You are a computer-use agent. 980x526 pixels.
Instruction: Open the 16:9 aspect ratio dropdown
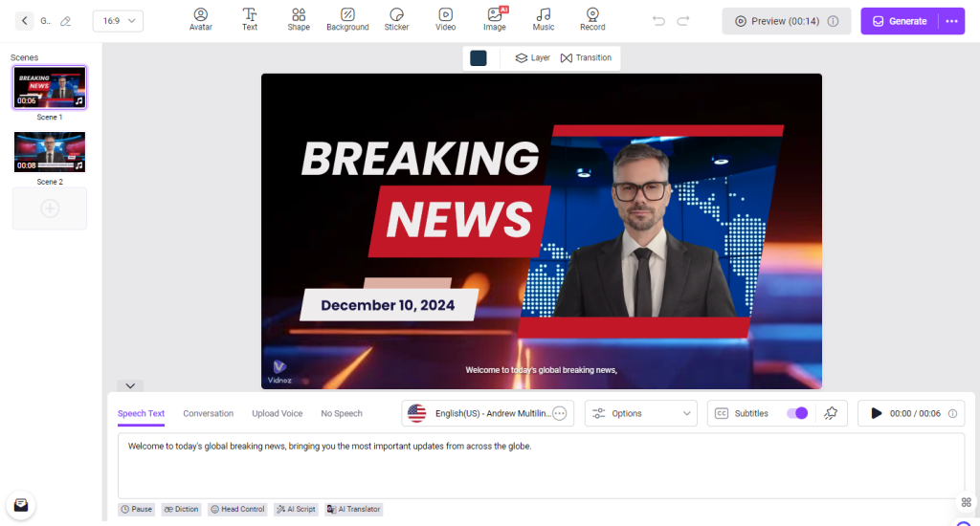118,21
